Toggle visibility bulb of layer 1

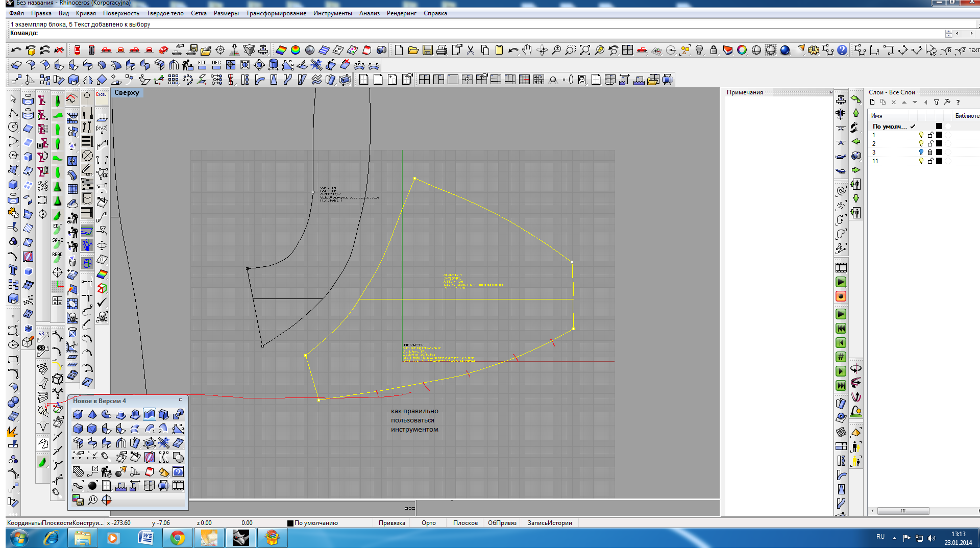click(x=921, y=135)
